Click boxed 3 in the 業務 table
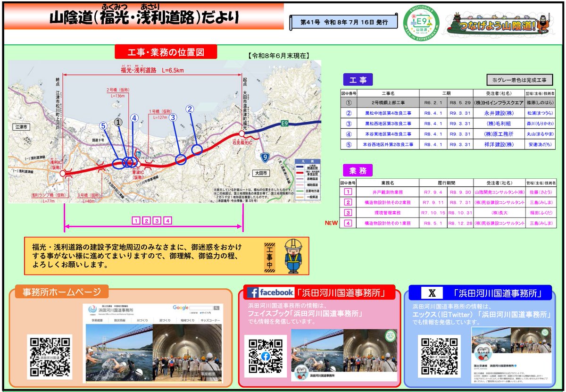 pos(348,213)
